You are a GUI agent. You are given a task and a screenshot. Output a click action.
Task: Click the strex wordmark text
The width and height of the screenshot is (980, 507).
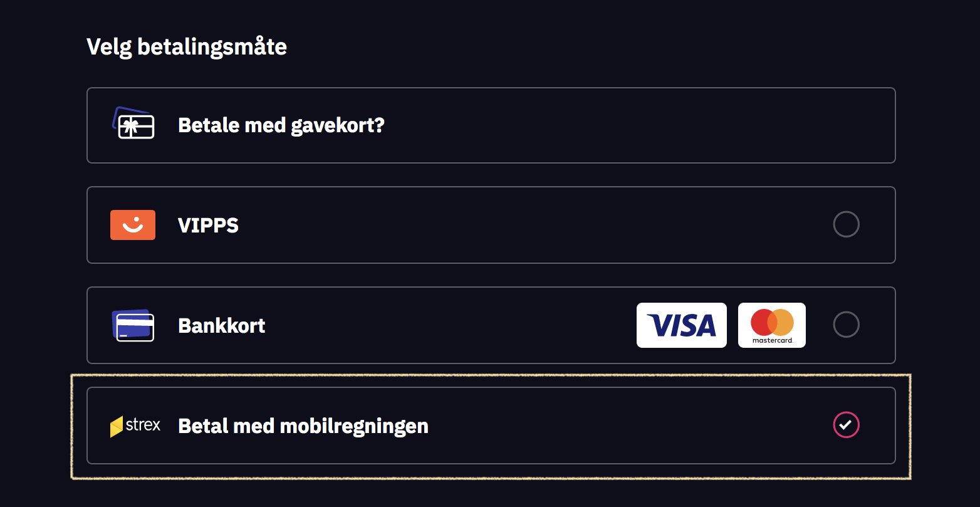pos(143,425)
